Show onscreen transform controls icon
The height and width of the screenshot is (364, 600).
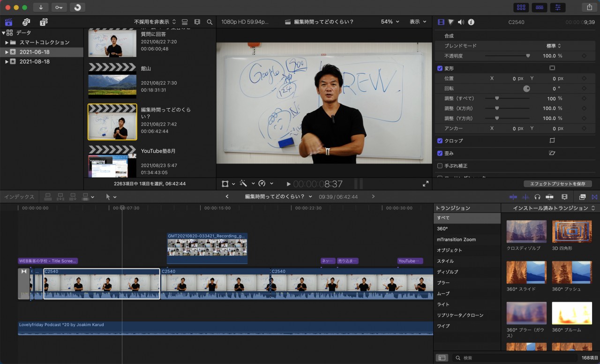click(552, 68)
